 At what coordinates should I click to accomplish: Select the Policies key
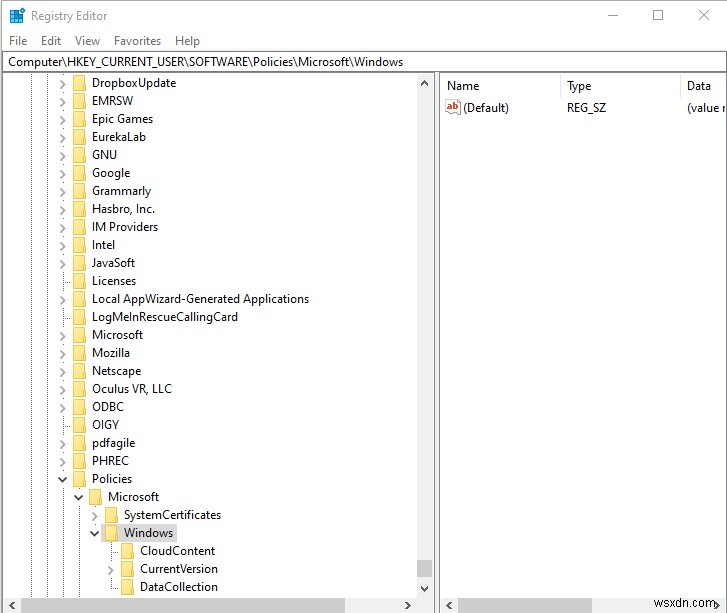tap(112, 479)
